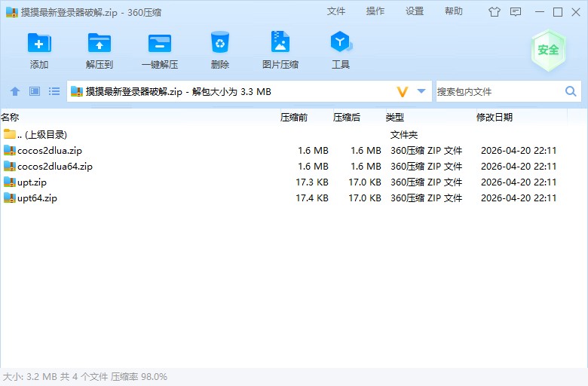Click the archive icon in the address bar
The width and height of the screenshot is (588, 386).
[x=76, y=91]
